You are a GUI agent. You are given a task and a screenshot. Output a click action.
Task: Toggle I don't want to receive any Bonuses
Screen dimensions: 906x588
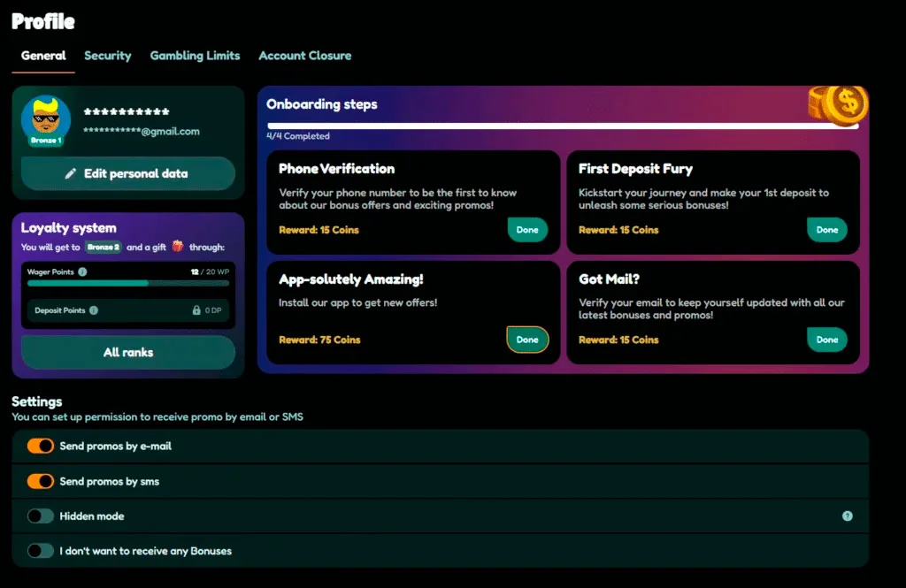tap(41, 551)
